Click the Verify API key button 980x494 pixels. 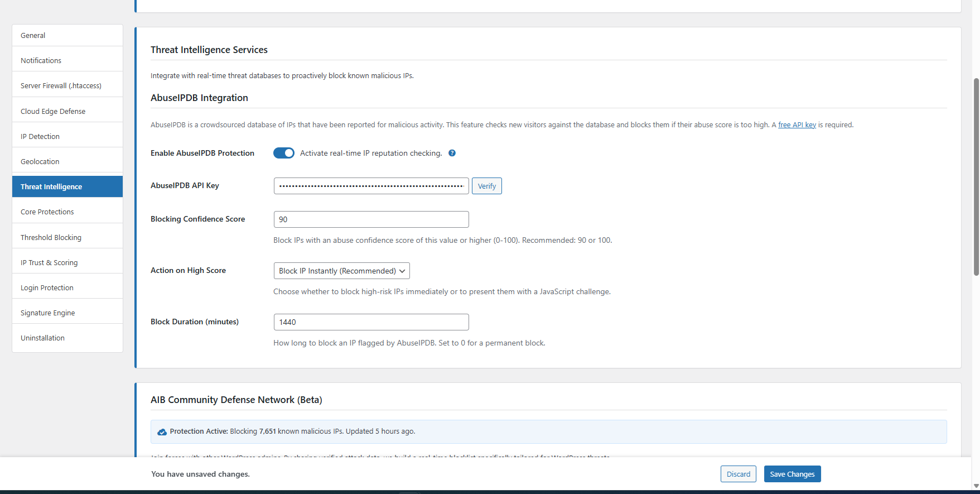click(x=486, y=186)
